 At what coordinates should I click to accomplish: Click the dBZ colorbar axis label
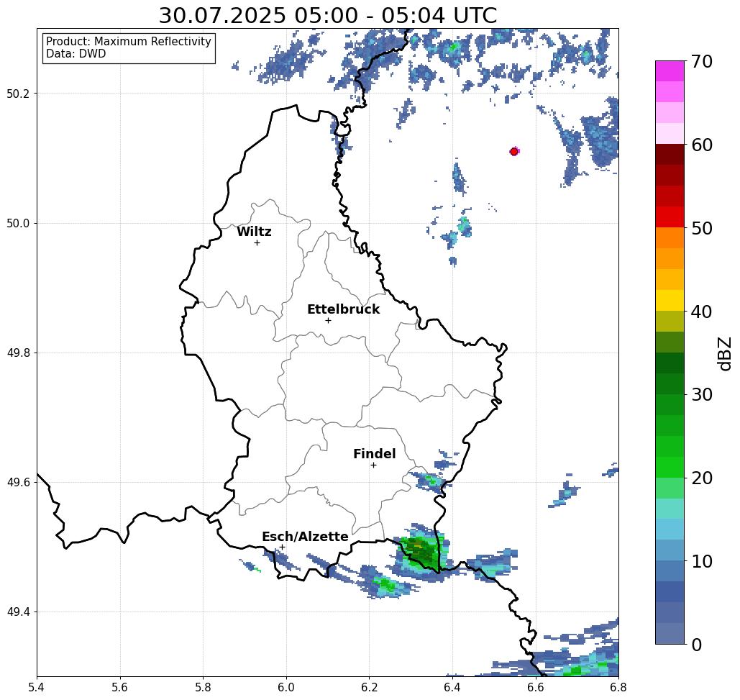coord(724,353)
